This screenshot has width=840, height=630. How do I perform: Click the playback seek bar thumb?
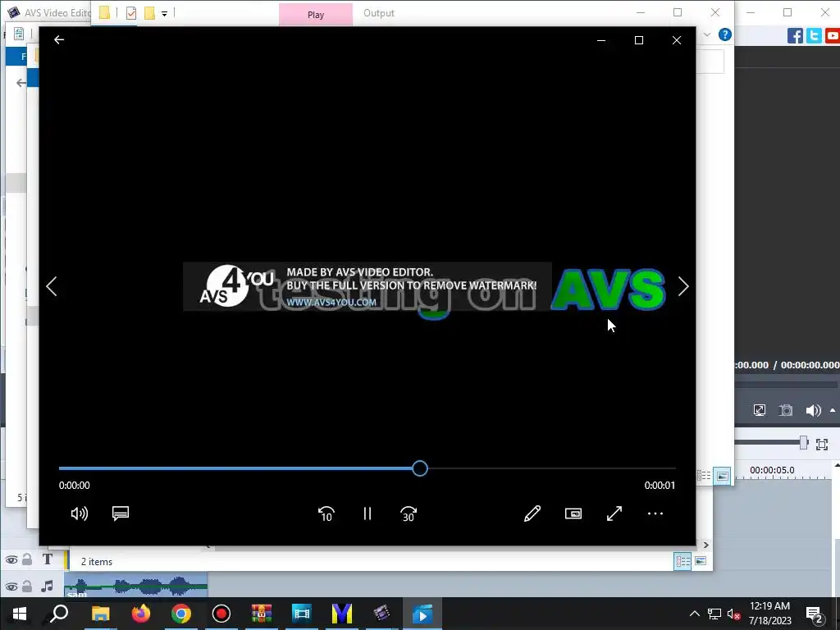pyautogui.click(x=420, y=468)
